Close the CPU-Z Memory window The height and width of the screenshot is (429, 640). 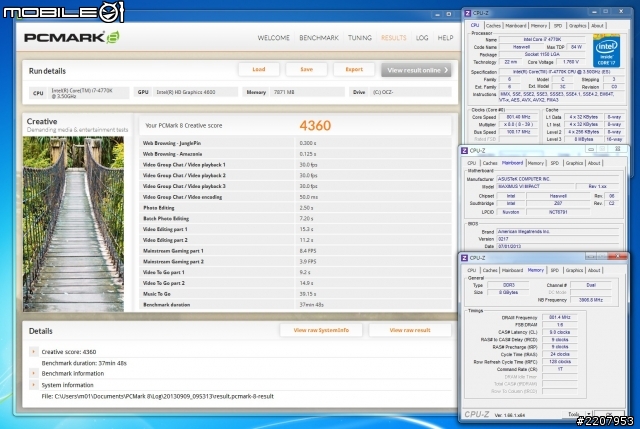(618, 256)
